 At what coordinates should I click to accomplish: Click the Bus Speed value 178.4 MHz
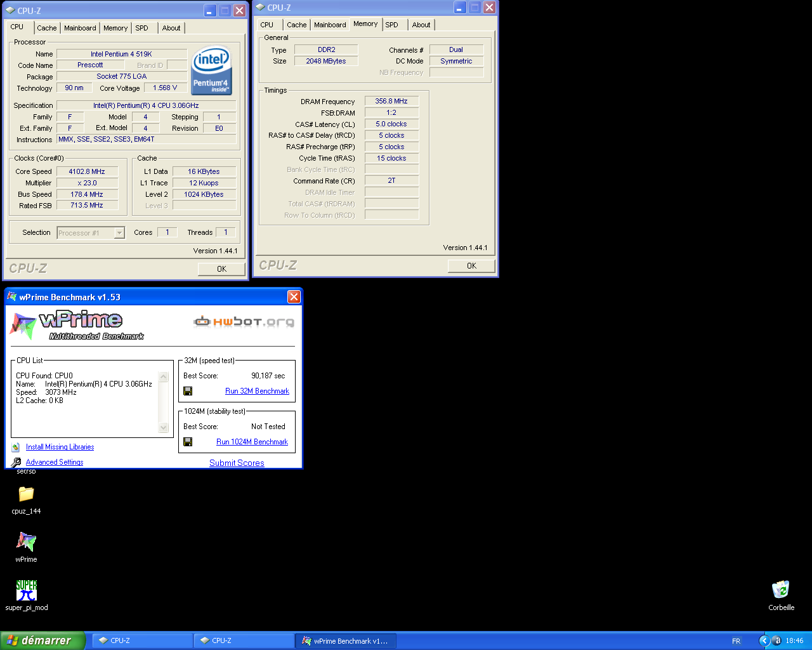tap(87, 194)
